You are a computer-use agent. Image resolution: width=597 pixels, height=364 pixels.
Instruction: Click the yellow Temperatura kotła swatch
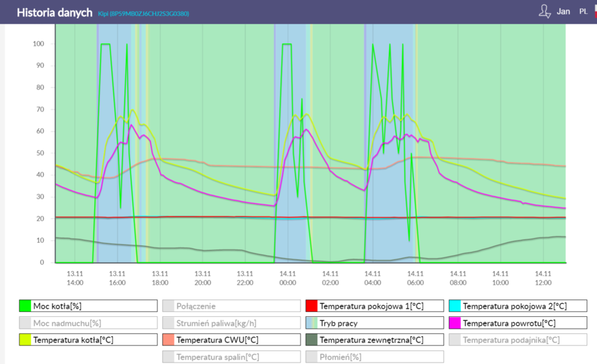click(25, 340)
